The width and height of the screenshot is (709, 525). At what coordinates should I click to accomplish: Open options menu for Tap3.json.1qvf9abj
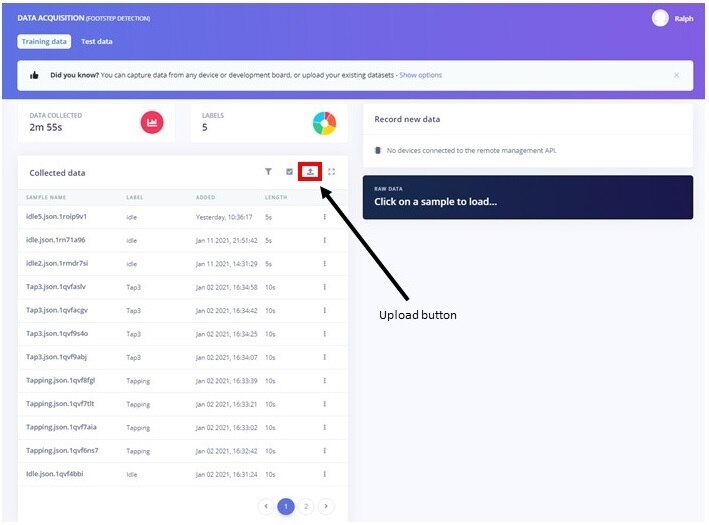click(x=325, y=357)
